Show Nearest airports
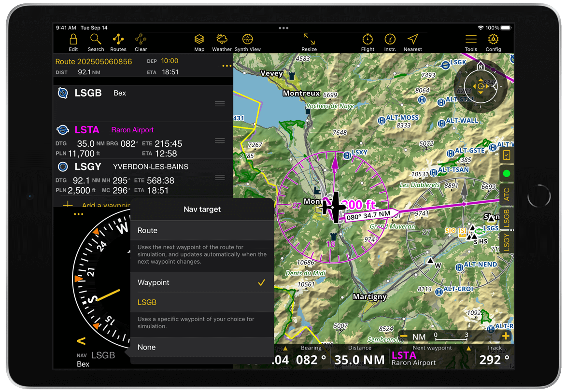Image resolution: width=567 pixels, height=392 pixels. 412,39
